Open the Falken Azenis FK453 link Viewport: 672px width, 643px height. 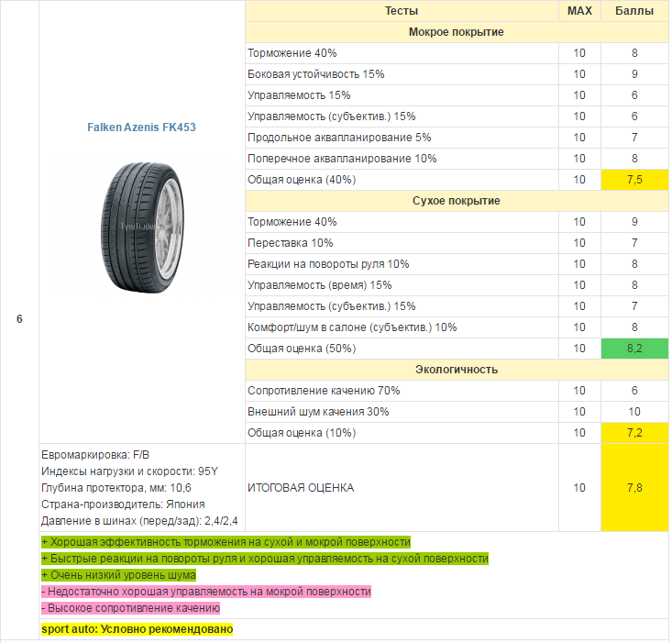coord(141,127)
